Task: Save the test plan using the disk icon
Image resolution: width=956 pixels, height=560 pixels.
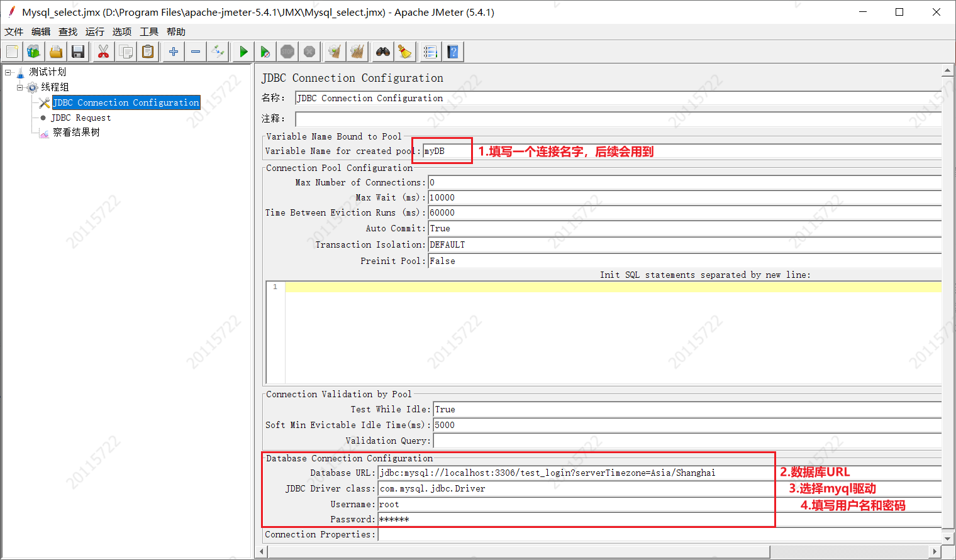Action: click(x=78, y=52)
